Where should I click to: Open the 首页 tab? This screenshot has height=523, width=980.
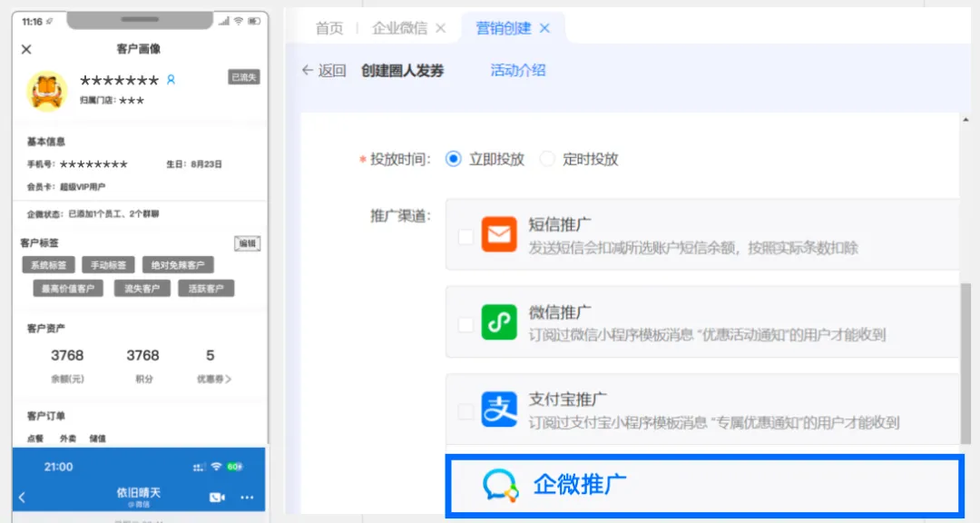tap(329, 28)
